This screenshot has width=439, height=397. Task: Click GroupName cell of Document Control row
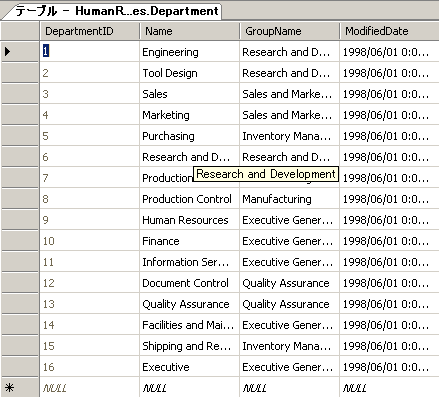pyautogui.click(x=289, y=283)
